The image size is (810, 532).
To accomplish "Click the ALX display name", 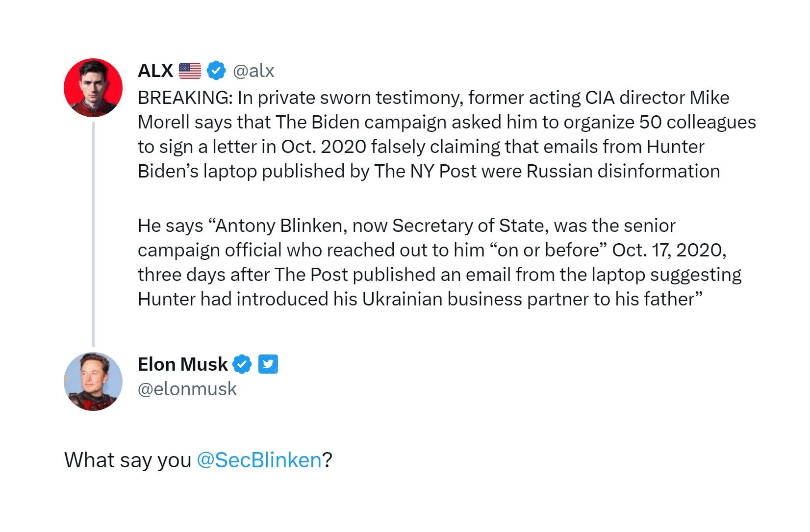I will (155, 71).
